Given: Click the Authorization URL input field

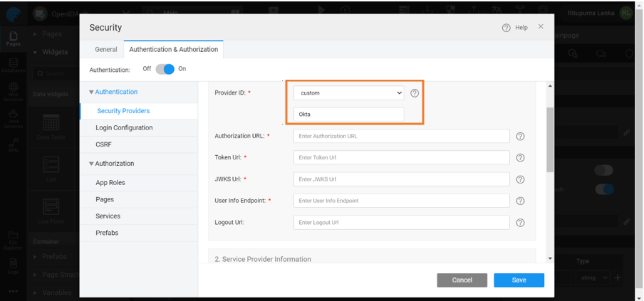Looking at the screenshot, I should point(401,137).
